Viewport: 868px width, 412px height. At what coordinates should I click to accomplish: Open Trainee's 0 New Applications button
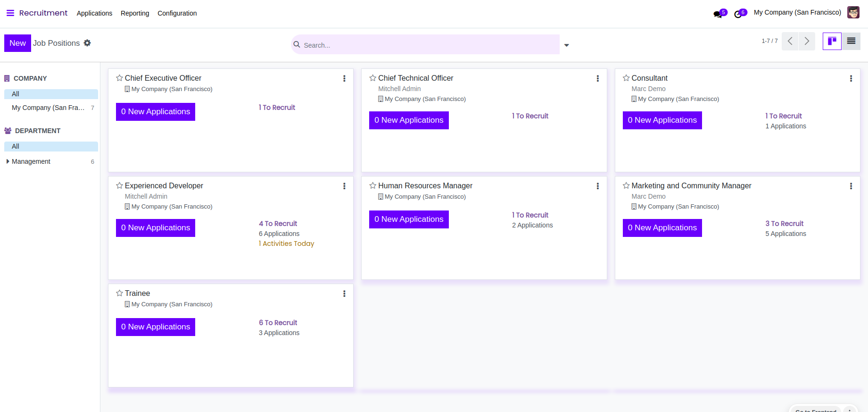point(155,327)
